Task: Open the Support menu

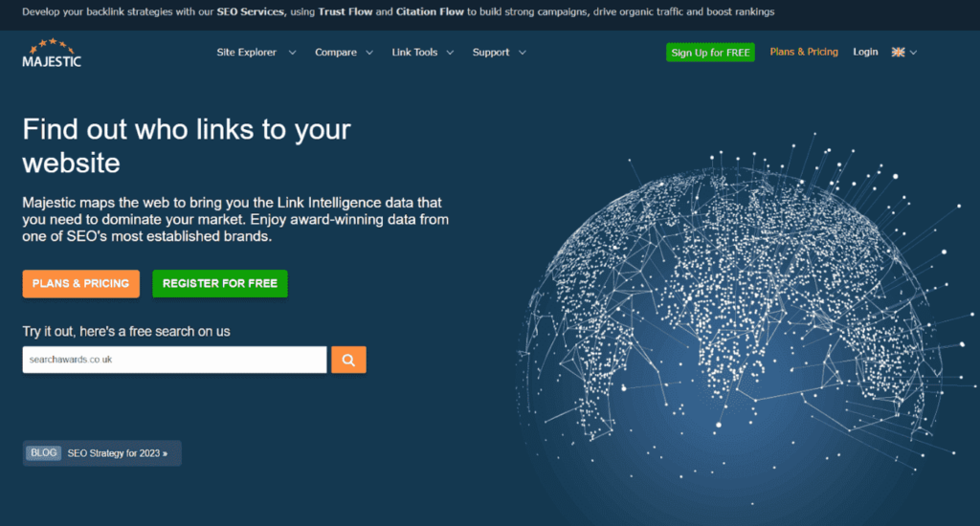Action: coord(491,53)
